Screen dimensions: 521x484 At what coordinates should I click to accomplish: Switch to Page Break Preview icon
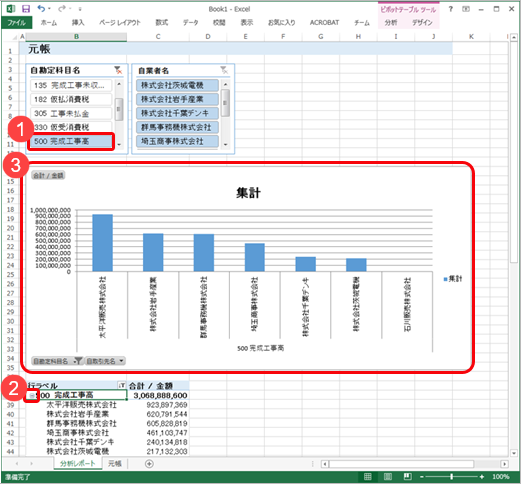click(407, 477)
